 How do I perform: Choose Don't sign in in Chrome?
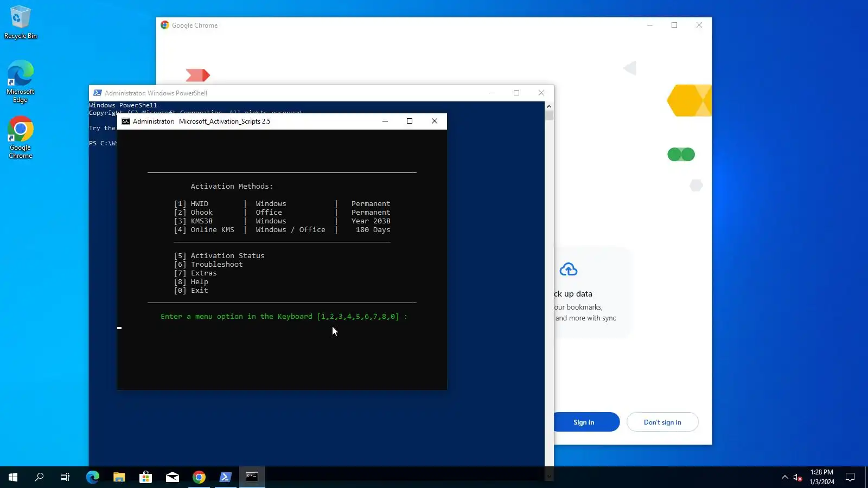pyautogui.click(x=662, y=422)
